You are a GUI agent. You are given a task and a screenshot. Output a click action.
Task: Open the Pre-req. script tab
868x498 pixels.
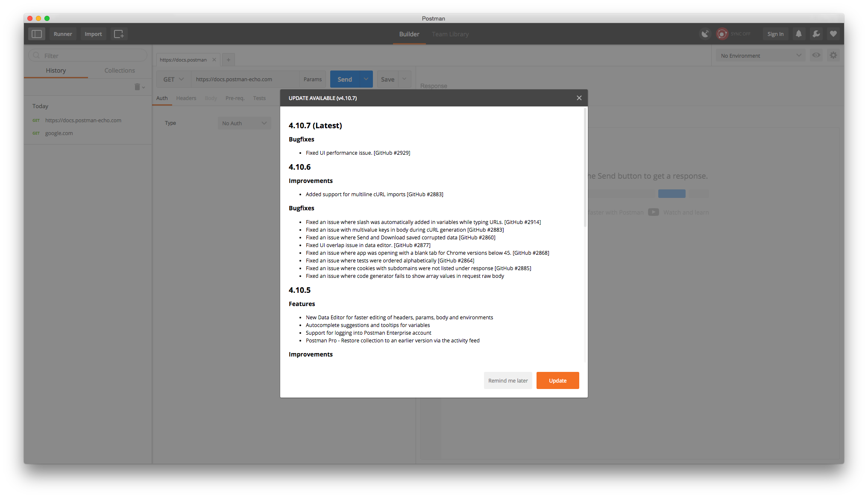coord(235,98)
